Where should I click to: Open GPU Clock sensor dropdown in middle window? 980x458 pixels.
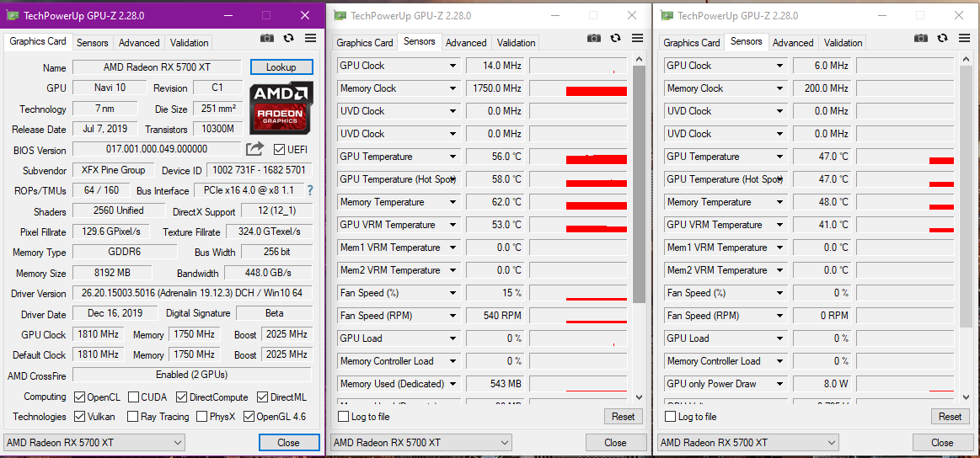(453, 66)
